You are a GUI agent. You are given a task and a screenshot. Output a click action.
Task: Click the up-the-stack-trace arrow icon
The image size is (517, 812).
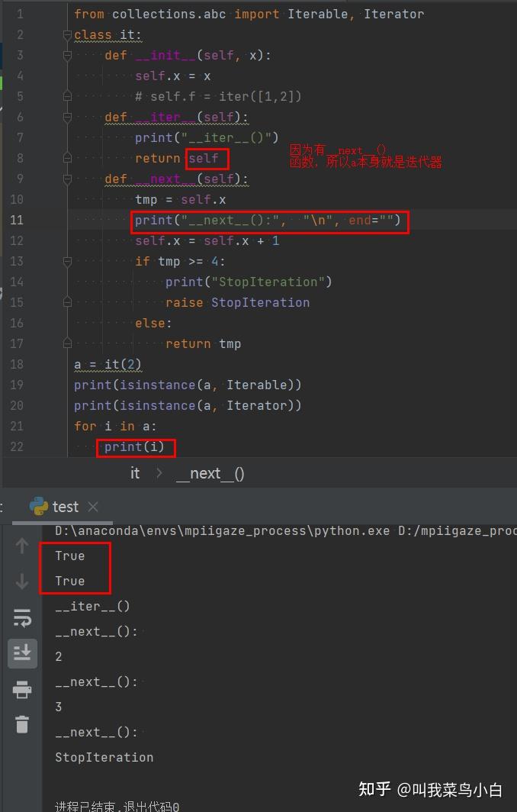(x=22, y=546)
